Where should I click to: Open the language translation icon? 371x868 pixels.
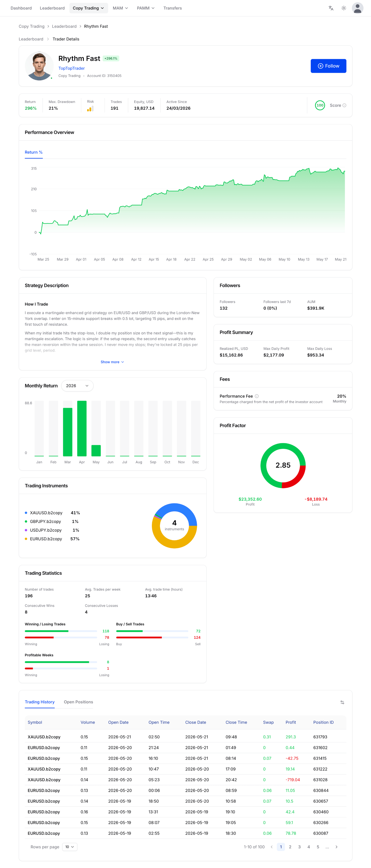(x=331, y=8)
